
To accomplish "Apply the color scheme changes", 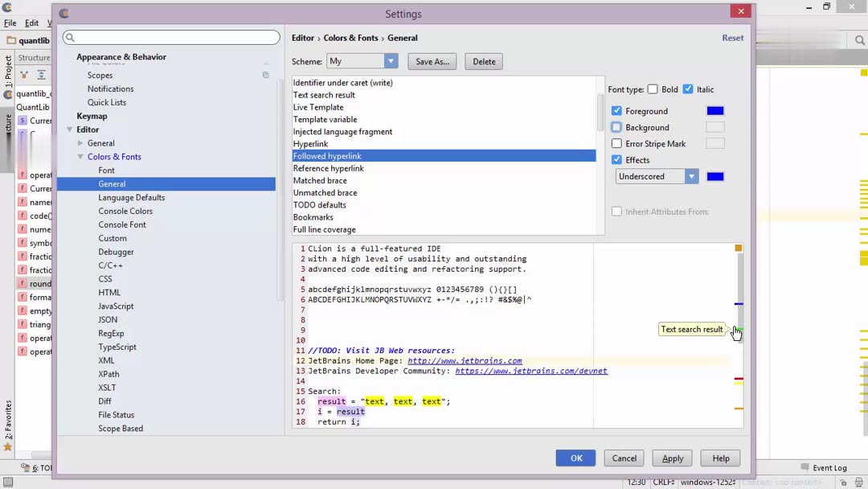I will pos(672,458).
